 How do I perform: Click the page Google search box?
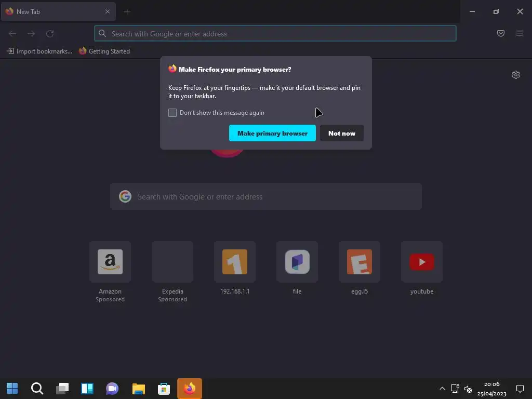click(x=266, y=196)
